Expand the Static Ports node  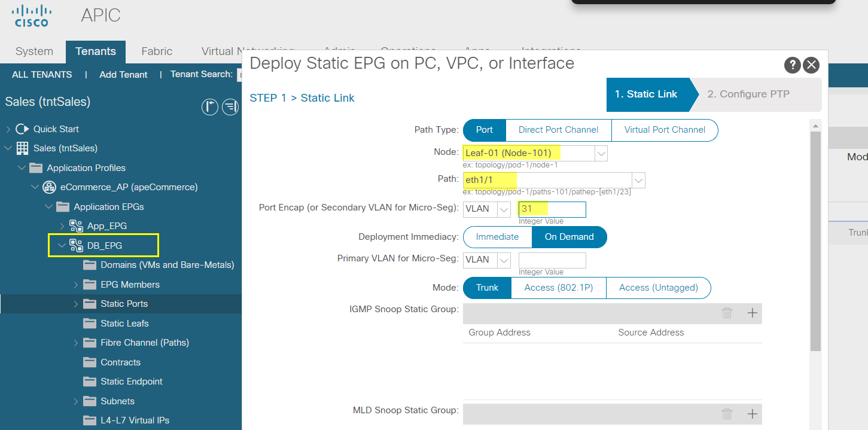coord(75,304)
